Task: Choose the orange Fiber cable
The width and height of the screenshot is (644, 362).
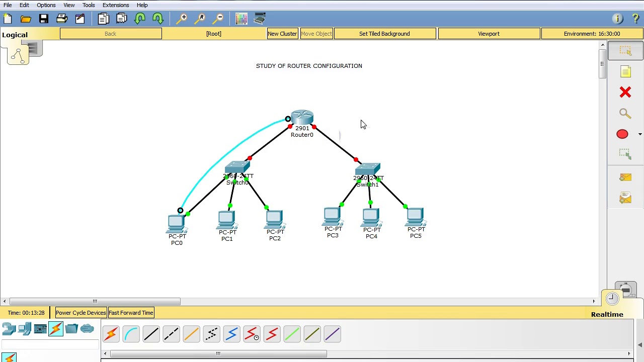Action: pos(191,334)
